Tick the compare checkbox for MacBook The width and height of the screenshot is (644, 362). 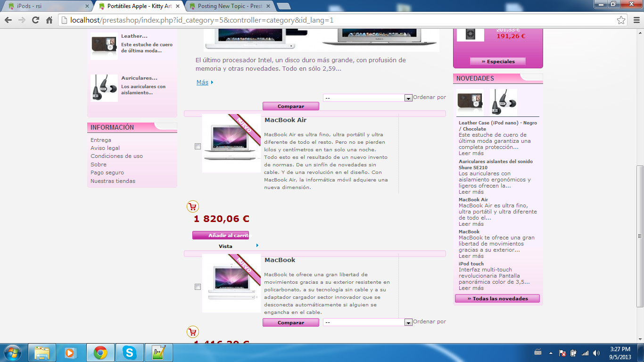pyautogui.click(x=198, y=287)
